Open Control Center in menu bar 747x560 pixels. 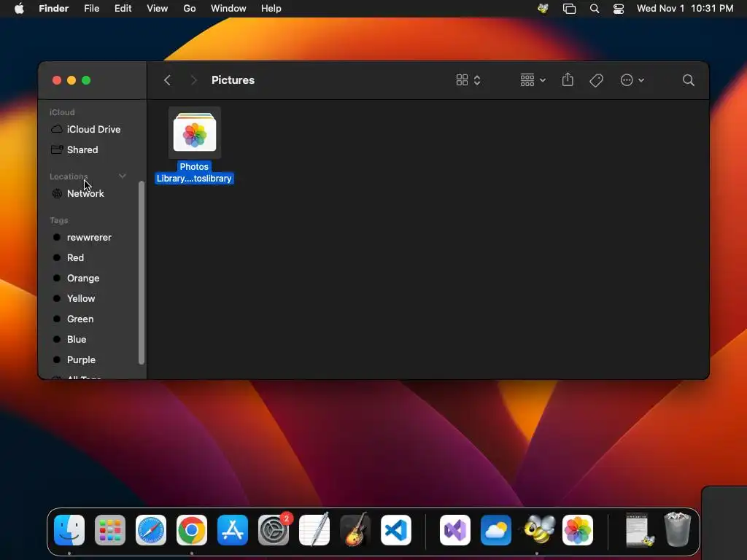pos(619,9)
